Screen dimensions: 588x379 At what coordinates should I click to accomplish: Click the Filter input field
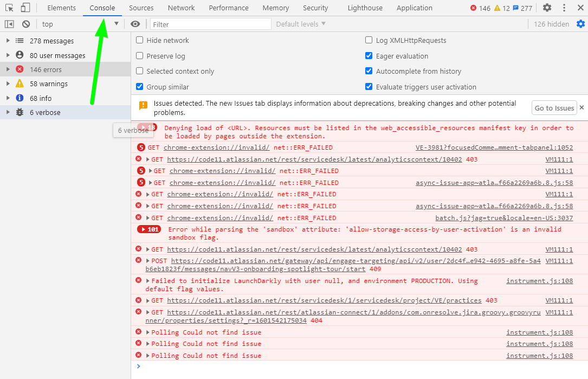211,24
